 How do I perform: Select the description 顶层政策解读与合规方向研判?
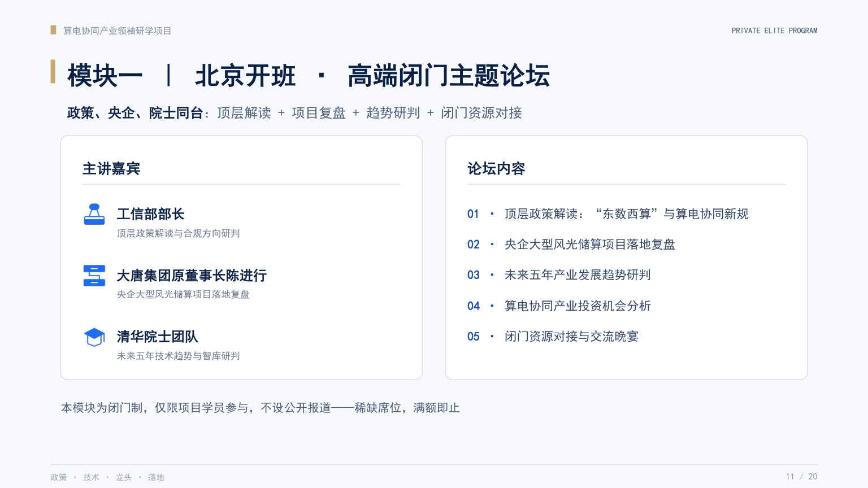[x=179, y=233]
